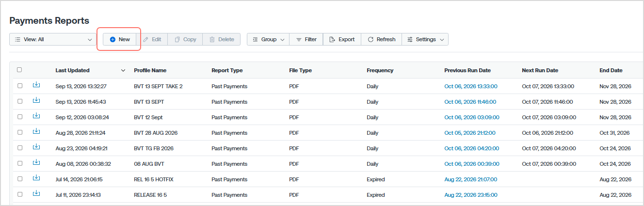644x206 pixels.
Task: Open previous run Oct 06, 2026 13:33:00 link
Action: [x=471, y=86]
